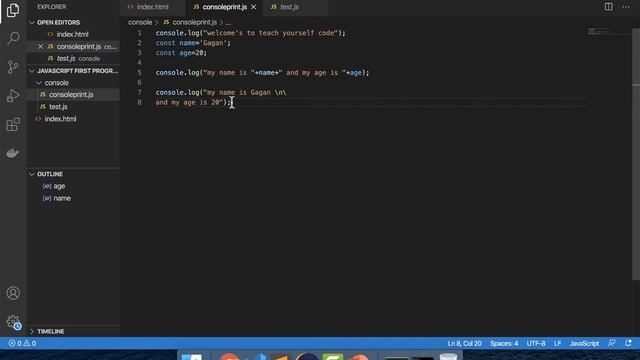This screenshot has height=360, width=640.
Task: Click the consoleprint.js breadcrumb segment
Action: [190, 22]
